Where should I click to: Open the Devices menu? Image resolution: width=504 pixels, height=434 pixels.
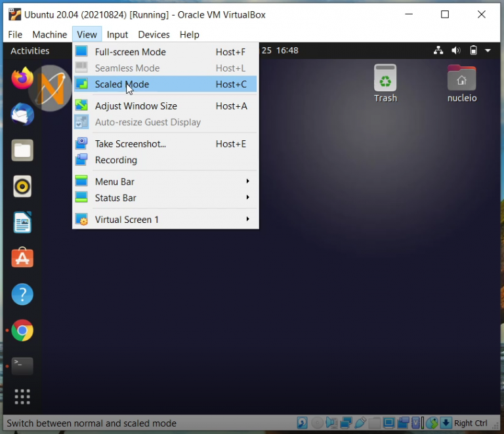154,35
